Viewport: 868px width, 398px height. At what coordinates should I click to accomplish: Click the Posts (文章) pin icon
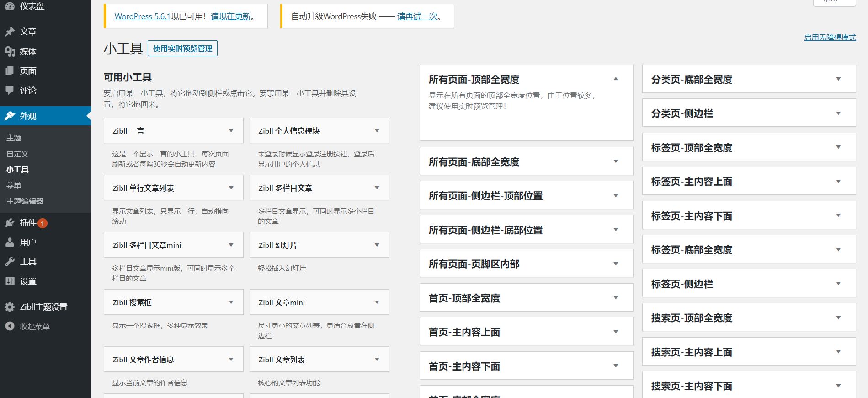pyautogui.click(x=10, y=32)
